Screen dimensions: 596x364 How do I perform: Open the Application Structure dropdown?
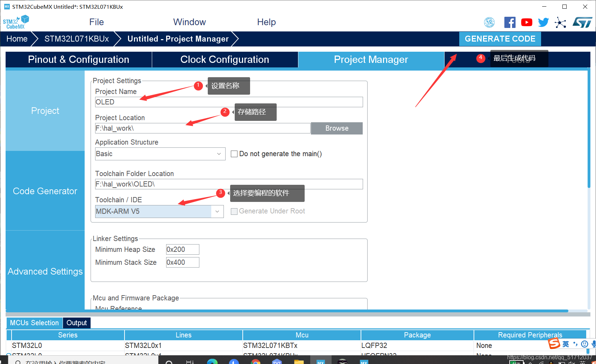[x=160, y=154]
